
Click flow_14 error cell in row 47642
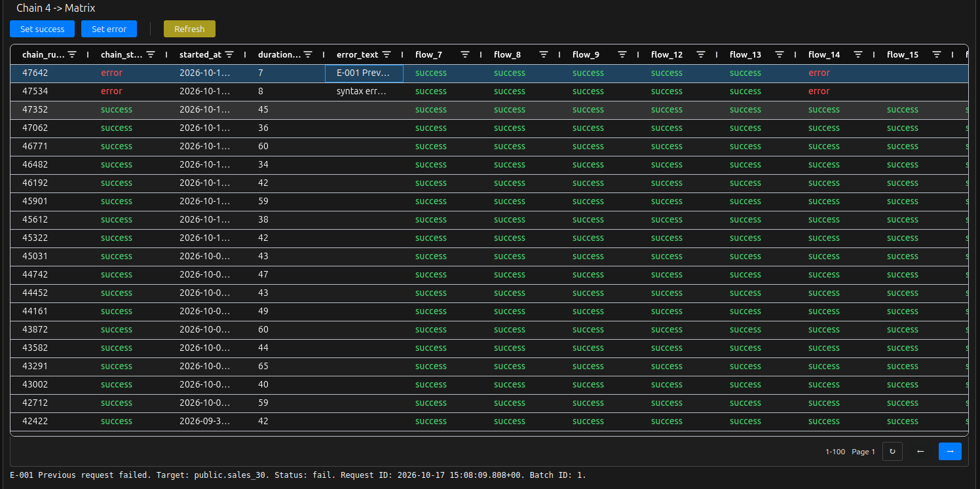(x=836, y=73)
